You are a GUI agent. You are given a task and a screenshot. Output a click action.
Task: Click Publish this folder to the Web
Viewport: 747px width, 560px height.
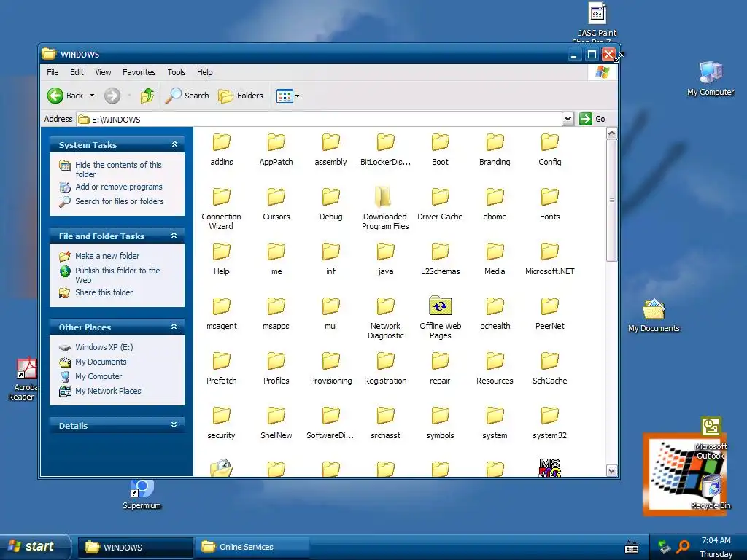click(x=117, y=275)
